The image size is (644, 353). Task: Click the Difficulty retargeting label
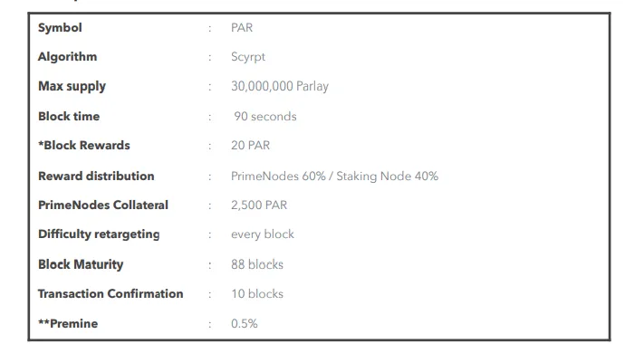click(99, 234)
